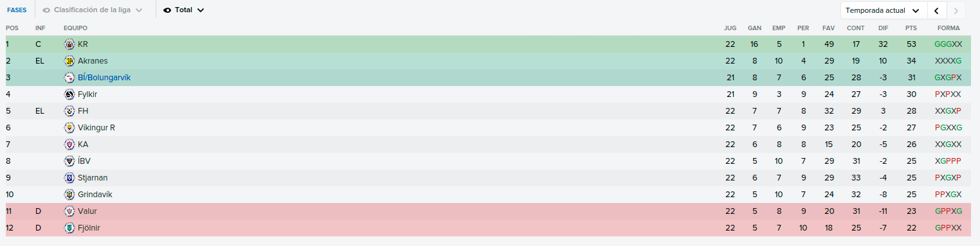980x246 pixels.
Task: Click the Akranes club badge
Action: [69, 61]
